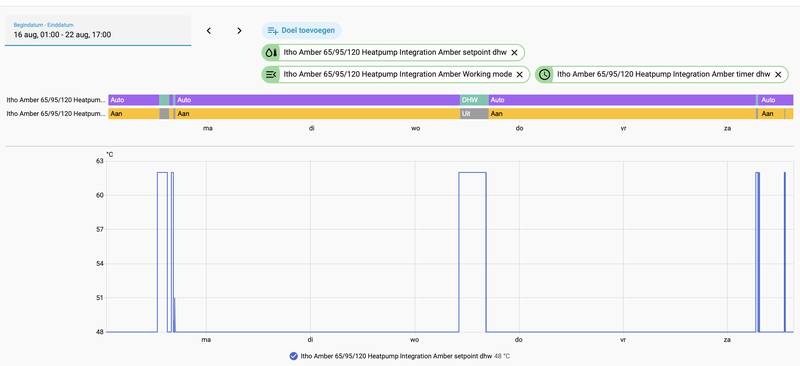The width and height of the screenshot is (800, 366).
Task: Open the Begindatum - Einddatum date range field
Action: coord(98,31)
